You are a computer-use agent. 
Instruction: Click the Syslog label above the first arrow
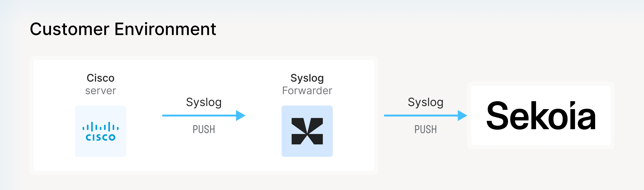(x=204, y=102)
